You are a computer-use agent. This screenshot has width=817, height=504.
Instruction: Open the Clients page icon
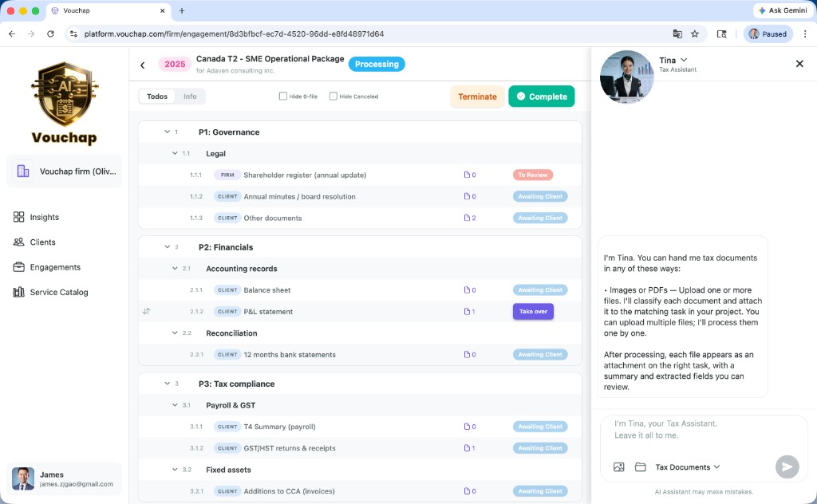[19, 242]
